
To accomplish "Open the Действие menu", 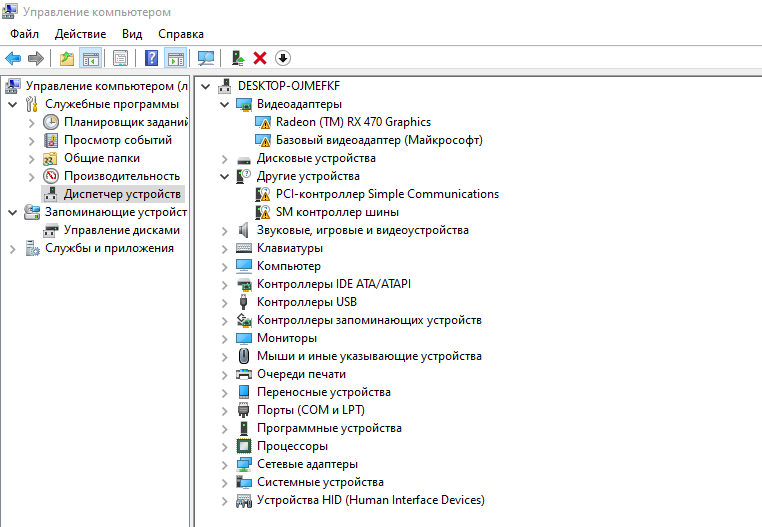I will pyautogui.click(x=80, y=34).
